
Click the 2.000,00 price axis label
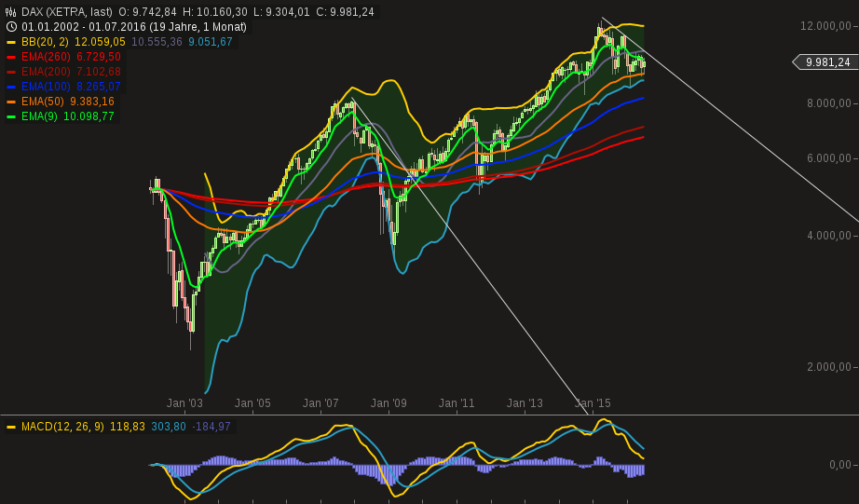[x=829, y=367]
